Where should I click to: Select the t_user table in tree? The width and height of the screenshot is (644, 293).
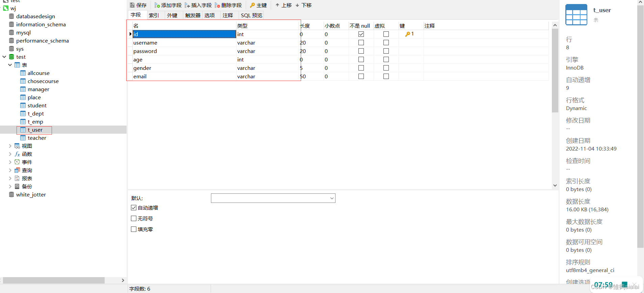[35, 130]
